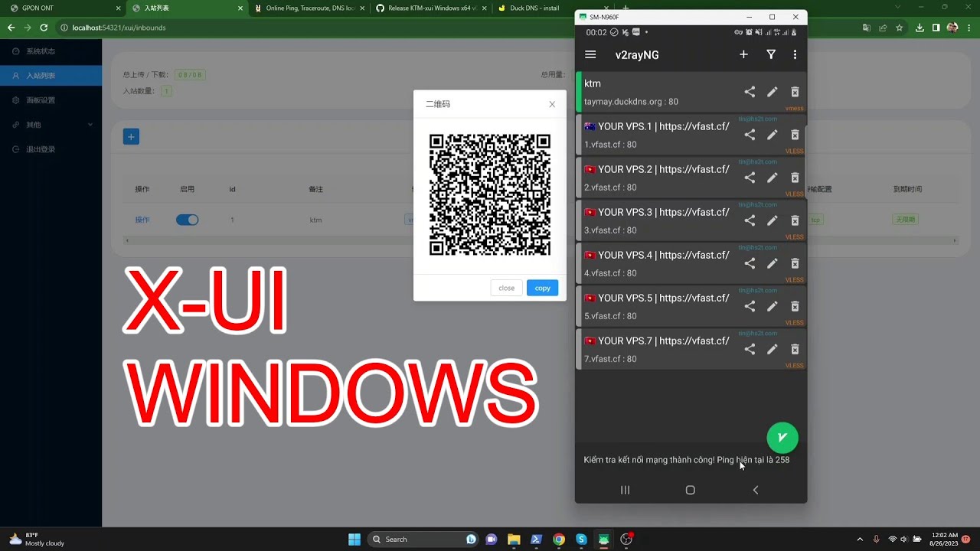980x551 pixels.
Task: Tap Android back button
Action: 756,490
